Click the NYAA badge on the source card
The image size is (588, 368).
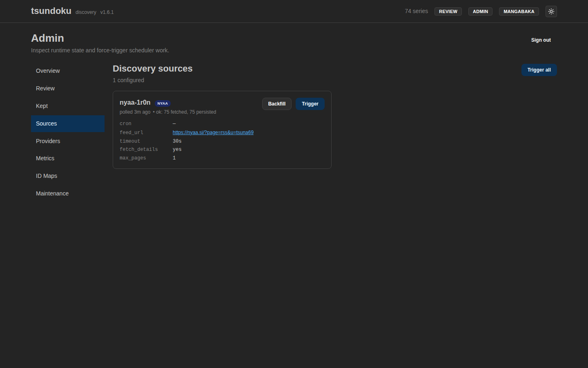tap(163, 103)
